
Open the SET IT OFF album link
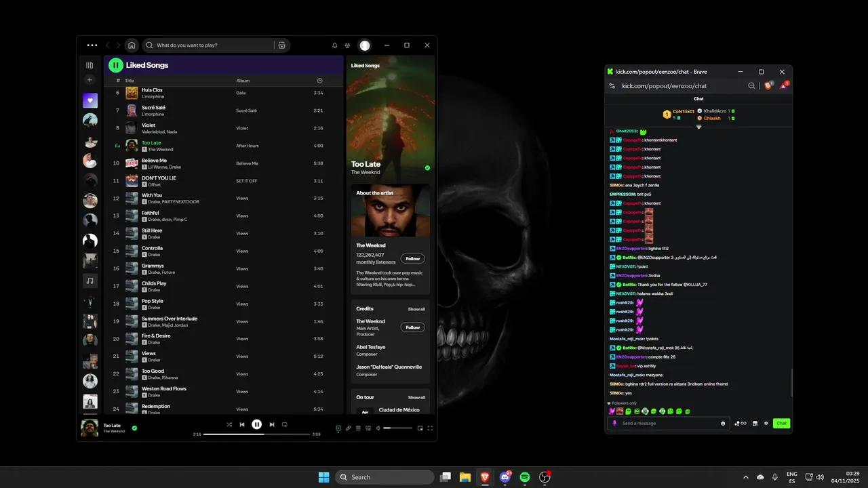click(x=247, y=181)
